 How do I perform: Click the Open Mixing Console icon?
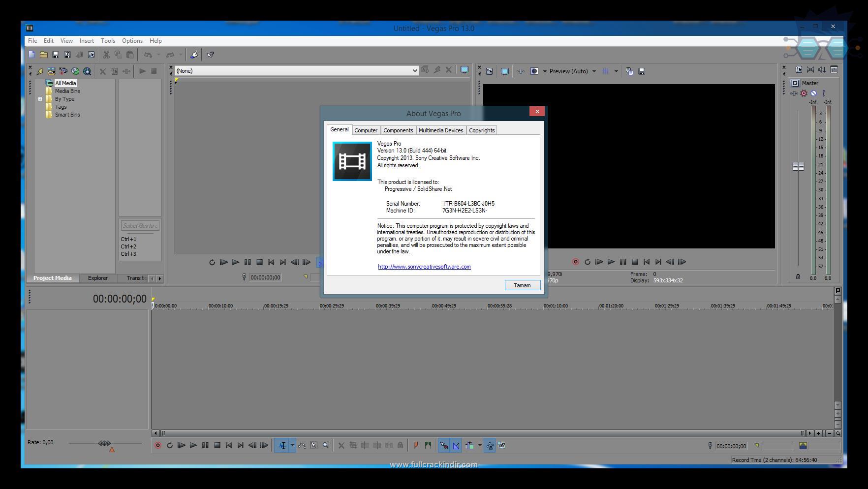coord(834,70)
